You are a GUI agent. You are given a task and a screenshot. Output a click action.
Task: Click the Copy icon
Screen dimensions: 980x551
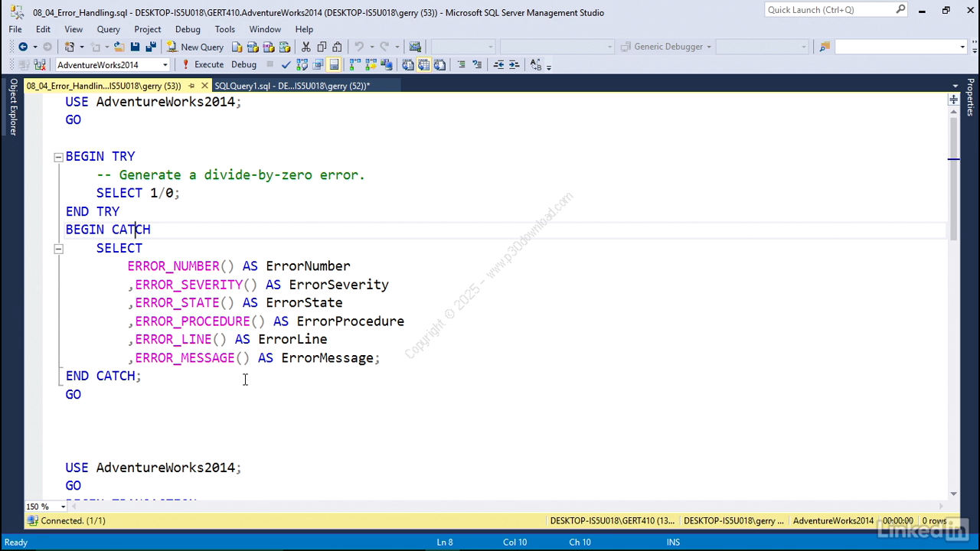pos(322,47)
